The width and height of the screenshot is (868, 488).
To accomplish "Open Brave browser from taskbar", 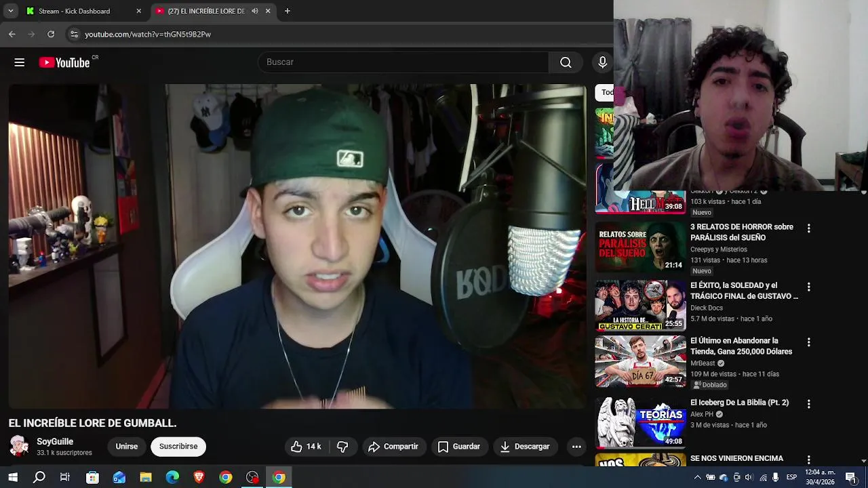I will tap(199, 477).
